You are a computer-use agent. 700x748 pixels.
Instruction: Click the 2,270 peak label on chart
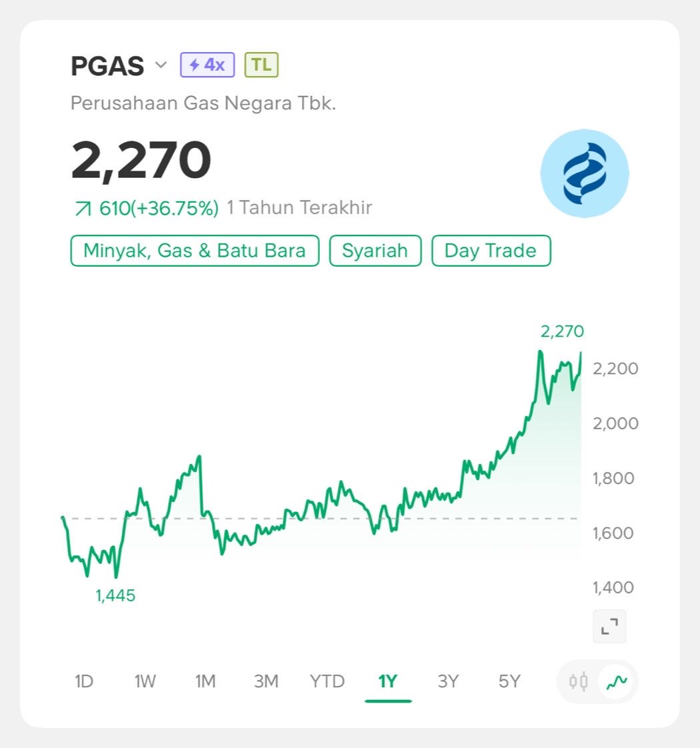click(562, 331)
